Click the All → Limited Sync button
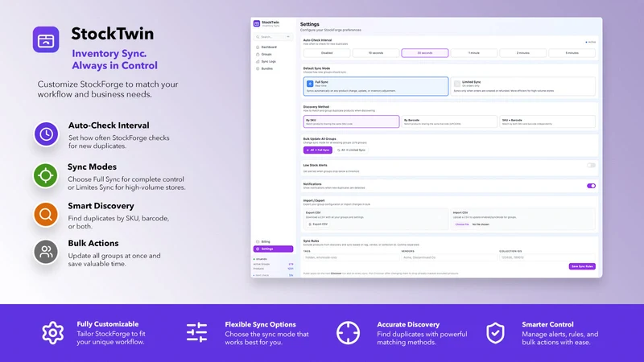This screenshot has width=644, height=362. [351, 150]
